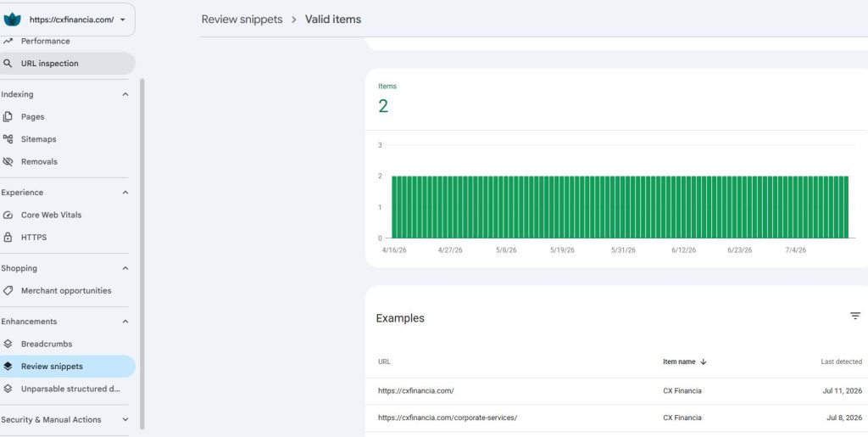Click the Merchant opportunities tag icon
The image size is (868, 437).
coord(8,291)
